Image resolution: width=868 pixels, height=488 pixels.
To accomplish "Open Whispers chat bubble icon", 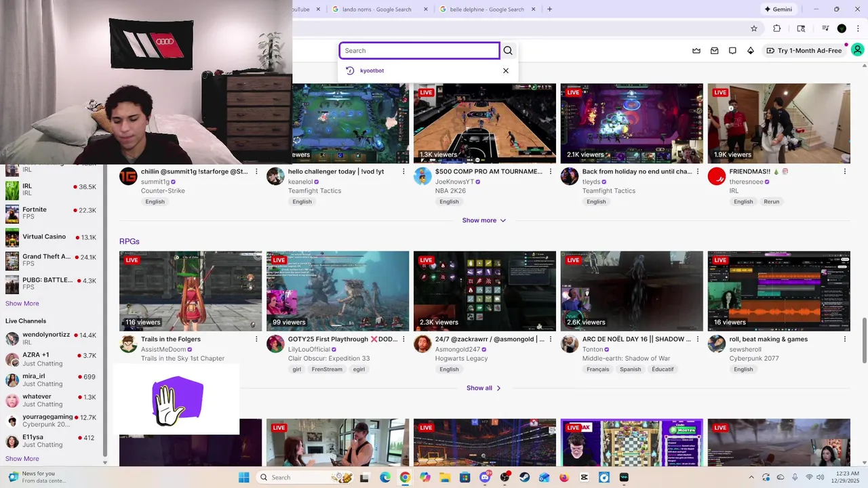I will click(732, 50).
